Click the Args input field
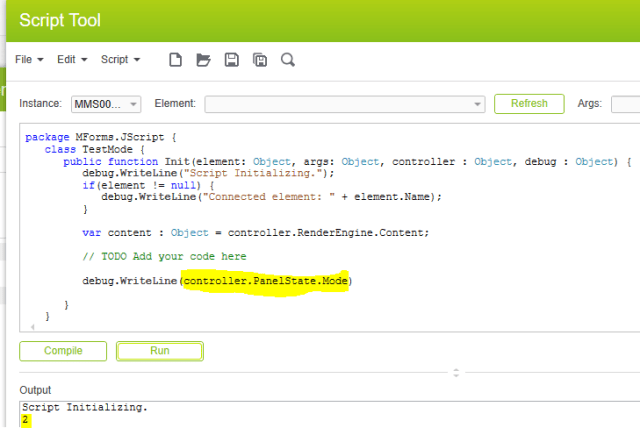640x428 pixels. click(625, 104)
